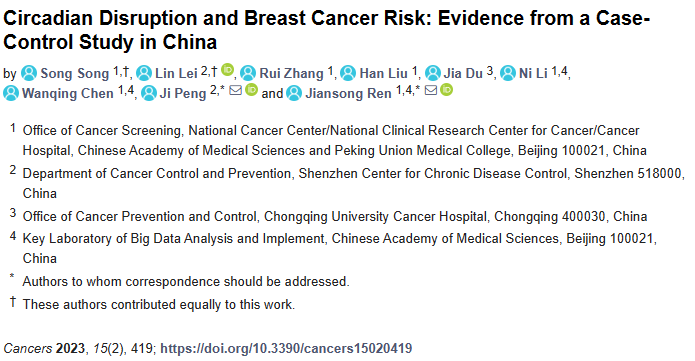Open Jiansong Ren's ORCID badge
This screenshot has width=695, height=361.
pyautogui.click(x=446, y=90)
